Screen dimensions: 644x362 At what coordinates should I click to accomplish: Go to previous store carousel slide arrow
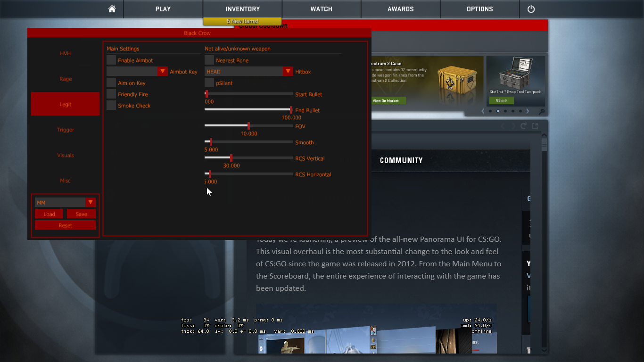coord(483,111)
